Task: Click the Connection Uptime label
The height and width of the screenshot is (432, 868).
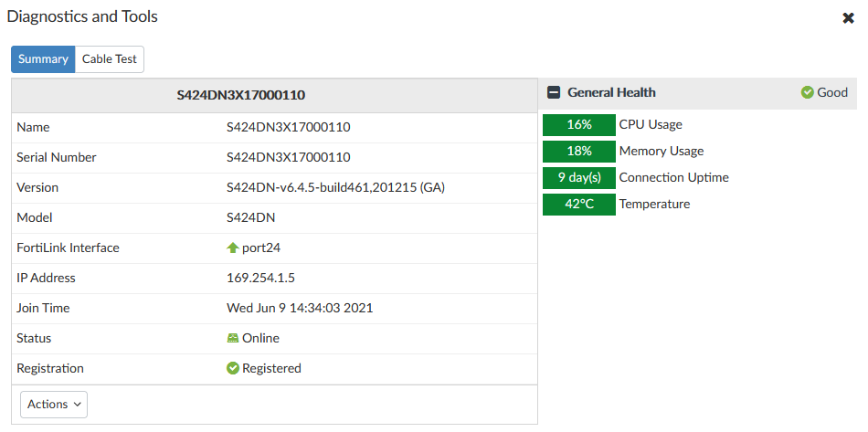Action: coord(673,177)
